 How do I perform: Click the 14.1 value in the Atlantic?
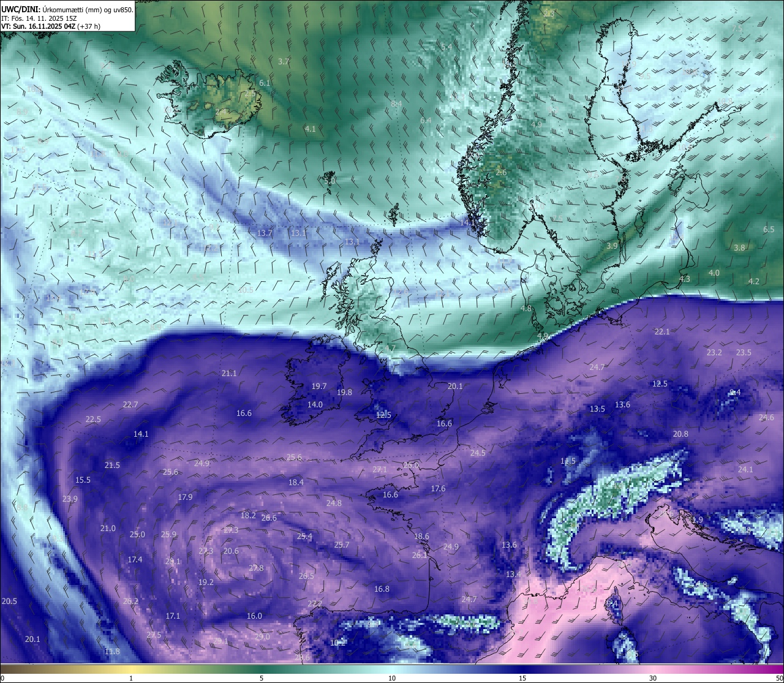coord(141,434)
